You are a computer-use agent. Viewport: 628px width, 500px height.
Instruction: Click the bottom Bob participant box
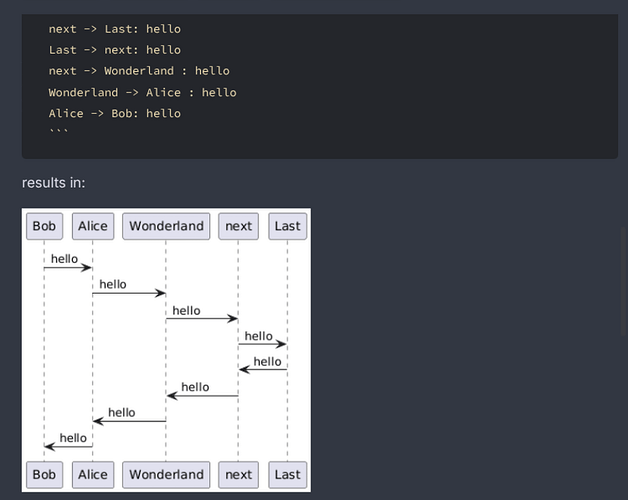[44, 474]
